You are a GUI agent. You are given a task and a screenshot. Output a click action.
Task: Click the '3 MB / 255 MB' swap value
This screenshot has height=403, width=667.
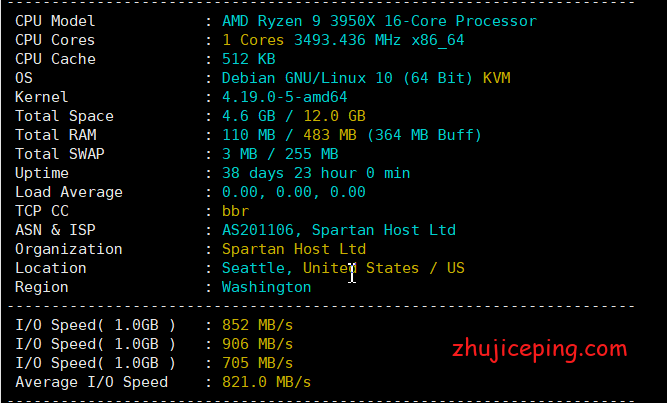280,154
